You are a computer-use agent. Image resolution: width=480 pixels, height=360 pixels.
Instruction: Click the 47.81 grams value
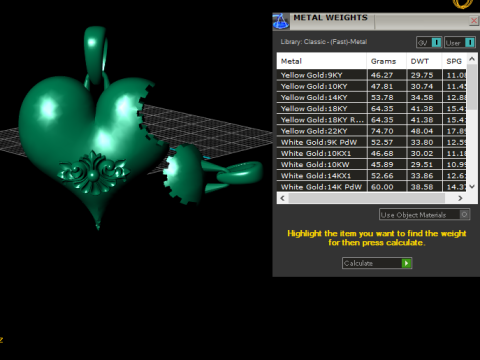point(382,87)
